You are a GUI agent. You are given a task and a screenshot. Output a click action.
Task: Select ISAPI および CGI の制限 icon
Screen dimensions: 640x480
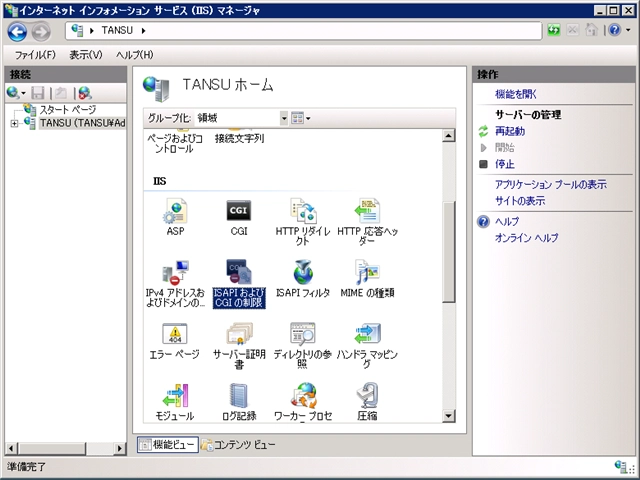click(239, 284)
